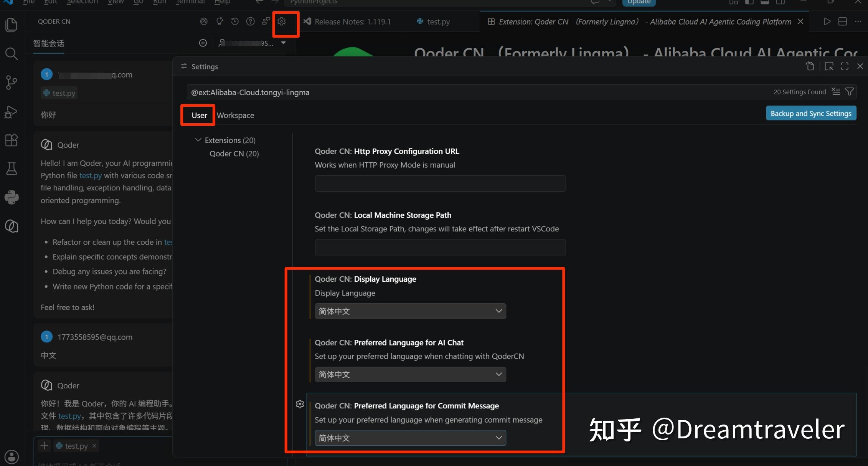Select Qoder CN (20) in settings tree

[234, 154]
